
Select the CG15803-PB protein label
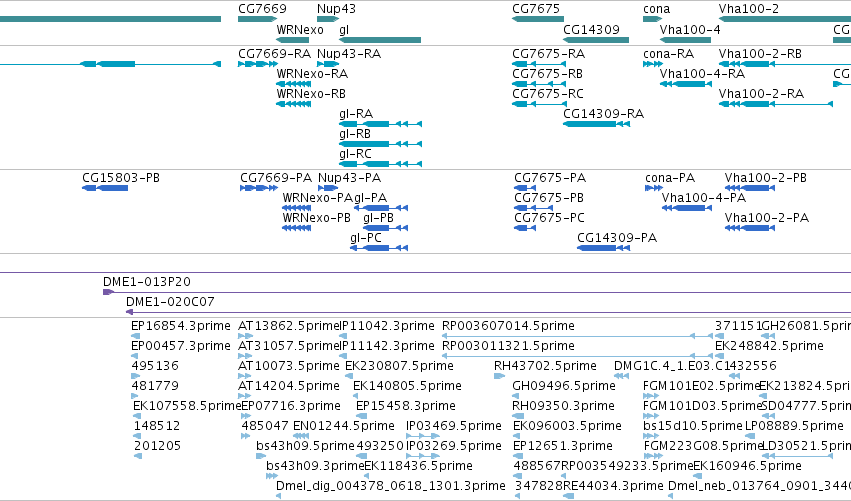coord(121,178)
